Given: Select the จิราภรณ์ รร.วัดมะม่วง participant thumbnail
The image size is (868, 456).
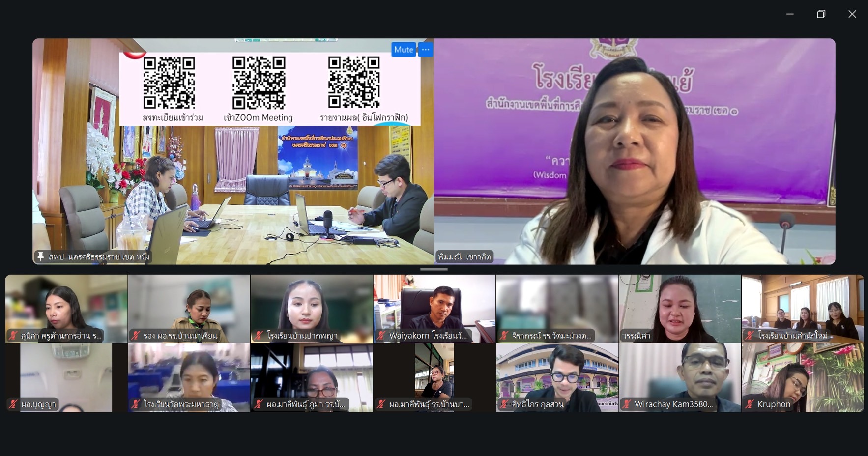Looking at the screenshot, I should click(557, 309).
